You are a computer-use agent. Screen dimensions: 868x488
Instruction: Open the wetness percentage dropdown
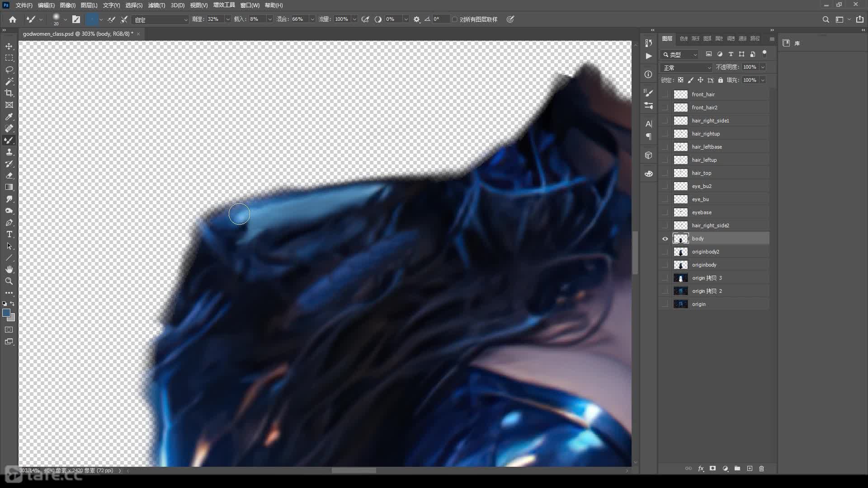[228, 19]
